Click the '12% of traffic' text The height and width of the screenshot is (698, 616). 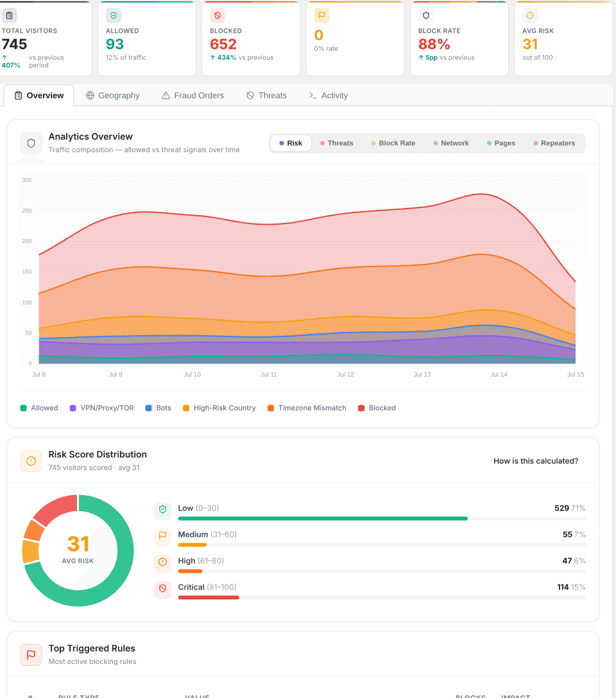pyautogui.click(x=126, y=58)
